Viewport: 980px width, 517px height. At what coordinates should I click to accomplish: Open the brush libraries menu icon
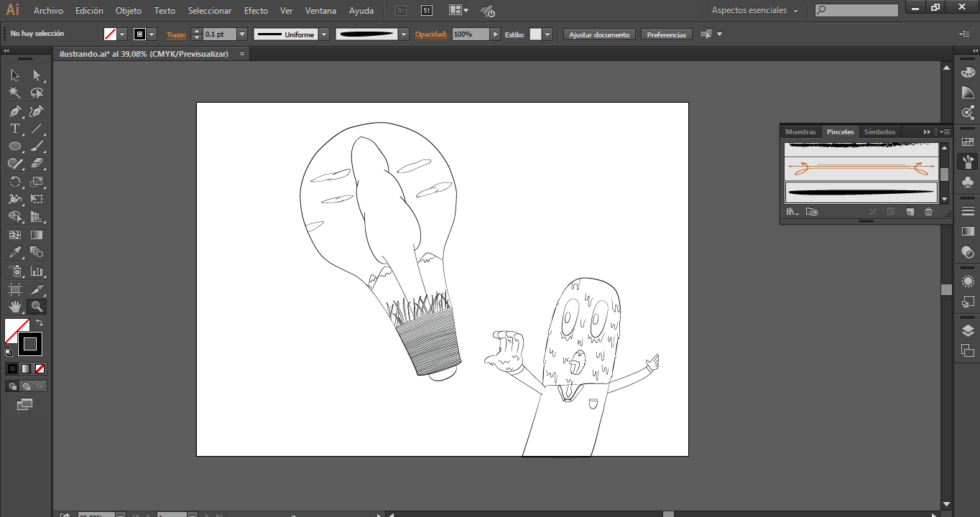(792, 212)
